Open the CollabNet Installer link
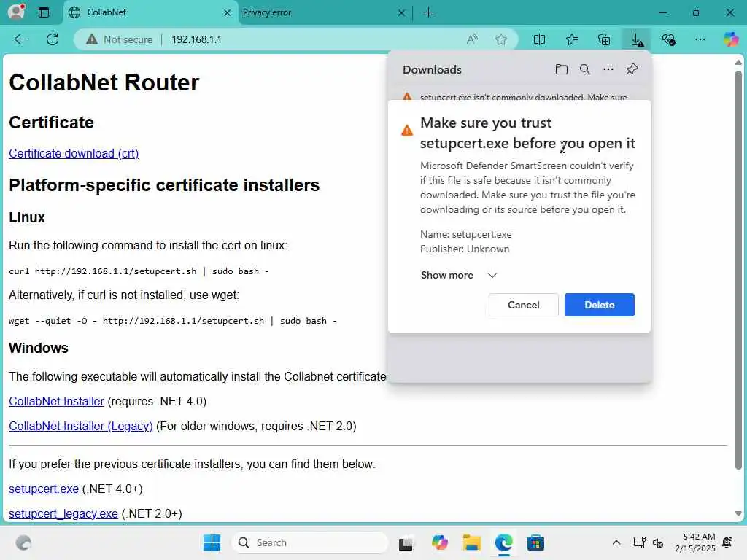Image resolution: width=747 pixels, height=560 pixels. [56, 402]
